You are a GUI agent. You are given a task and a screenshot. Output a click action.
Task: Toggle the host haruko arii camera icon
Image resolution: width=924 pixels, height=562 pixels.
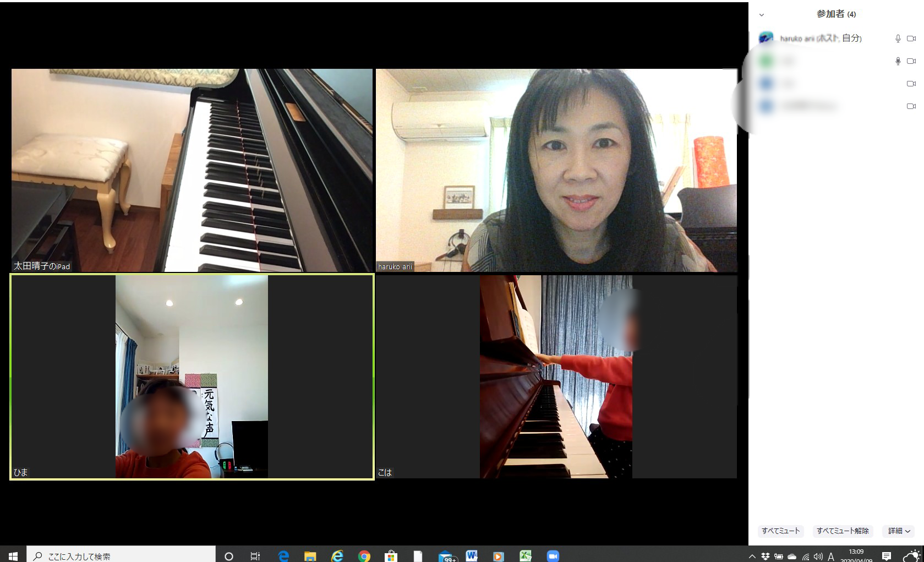(911, 39)
